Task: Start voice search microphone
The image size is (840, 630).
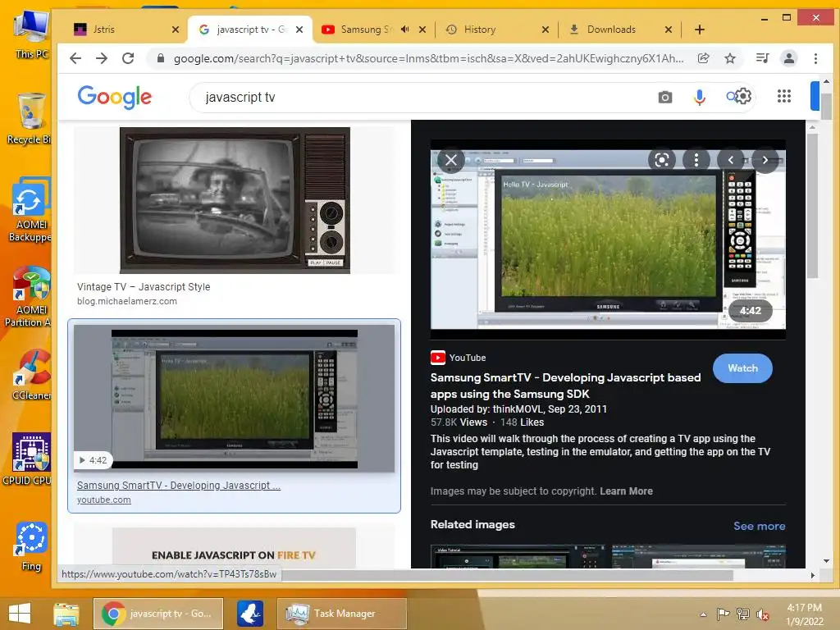Action: point(699,97)
